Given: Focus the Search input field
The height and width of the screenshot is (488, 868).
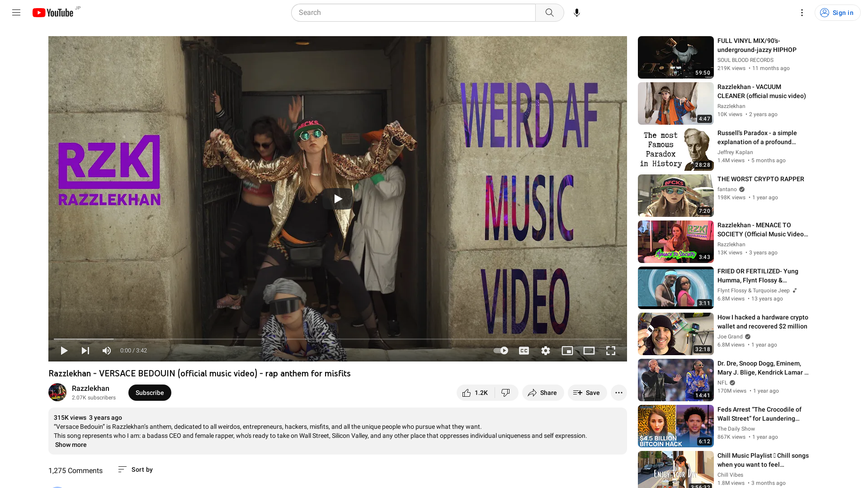Looking at the screenshot, I should coord(413,13).
